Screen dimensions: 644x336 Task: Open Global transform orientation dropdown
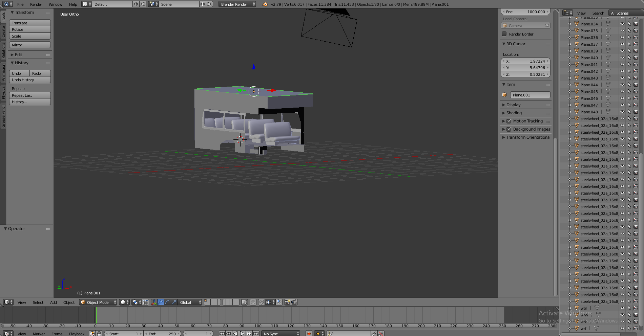pos(190,302)
